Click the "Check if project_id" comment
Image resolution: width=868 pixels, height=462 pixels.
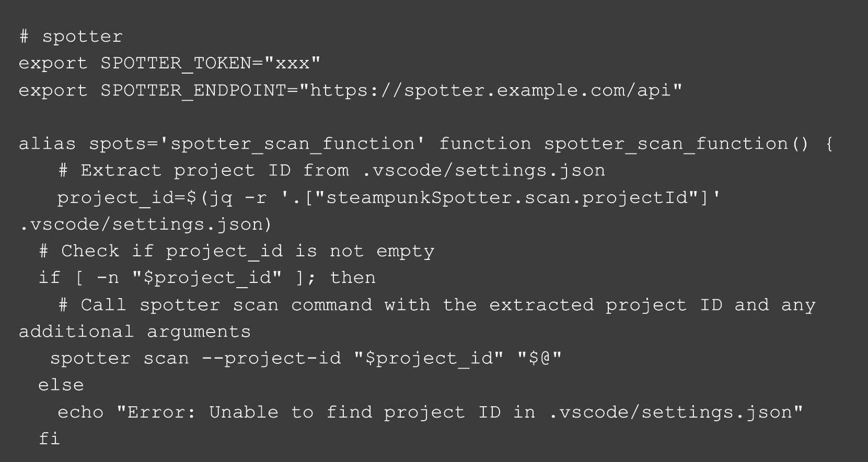[x=237, y=252]
